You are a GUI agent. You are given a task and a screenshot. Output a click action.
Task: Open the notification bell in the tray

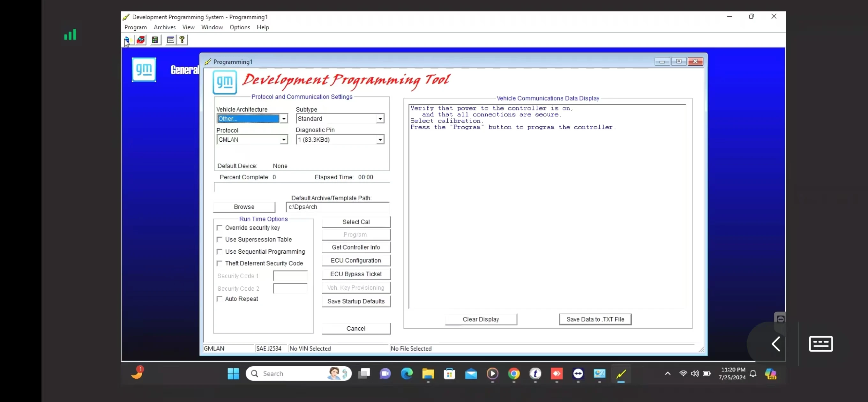(x=753, y=373)
